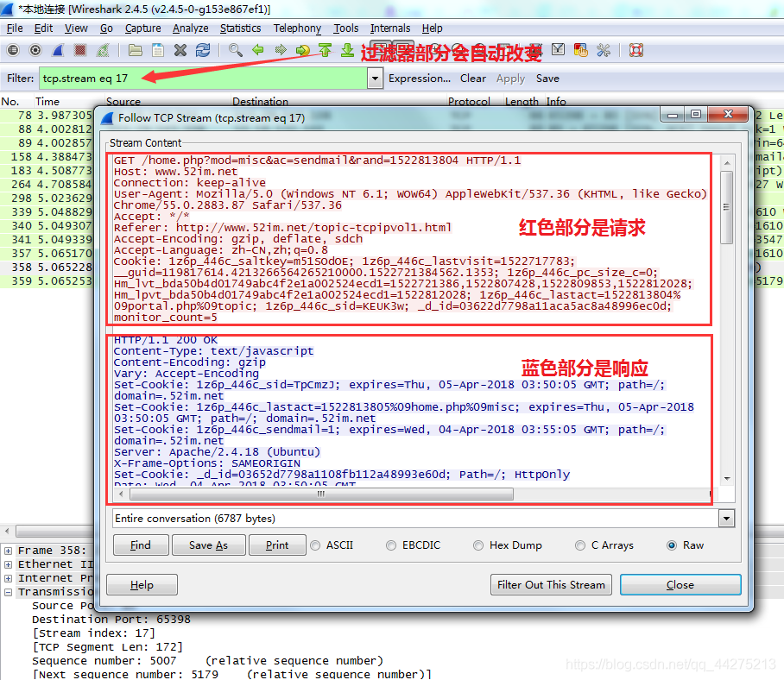Edit display filters from toolbar icon
The width and height of the screenshot is (784, 680).
pyautogui.click(x=559, y=50)
